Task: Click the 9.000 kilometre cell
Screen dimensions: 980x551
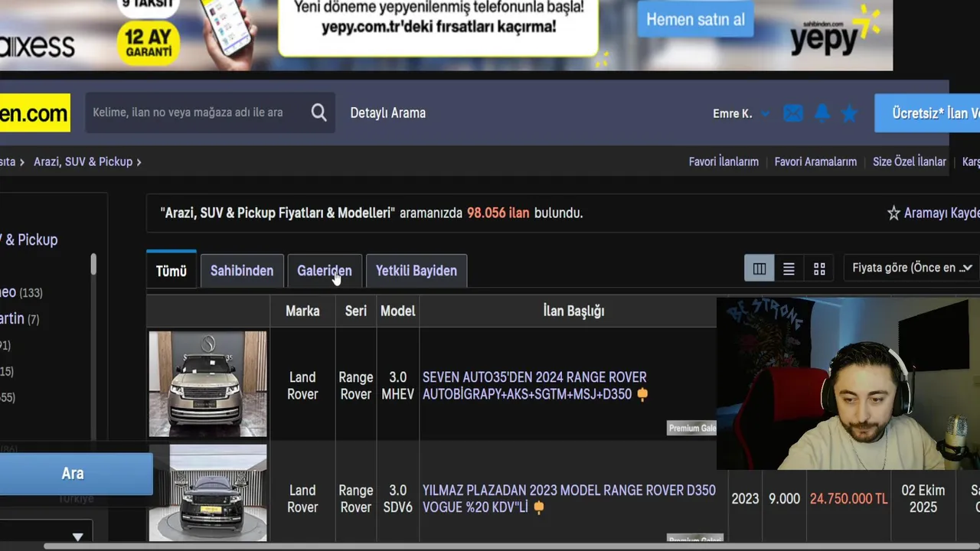Action: coord(784,499)
